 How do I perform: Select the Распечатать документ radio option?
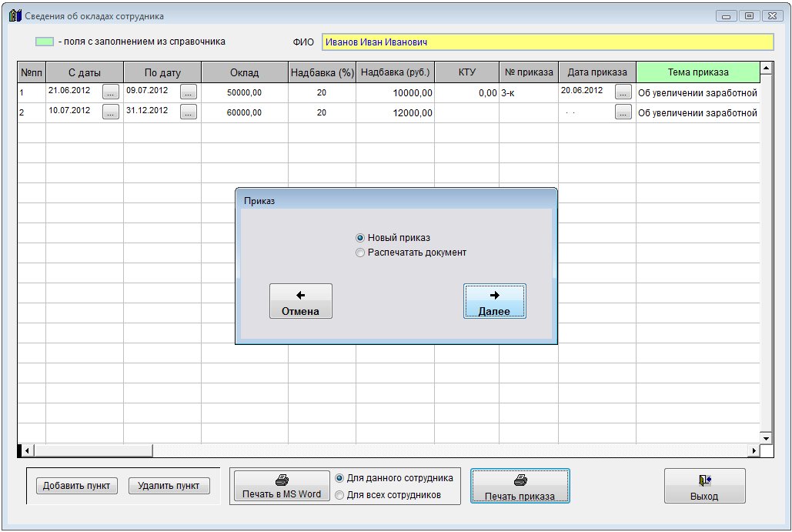coord(359,253)
